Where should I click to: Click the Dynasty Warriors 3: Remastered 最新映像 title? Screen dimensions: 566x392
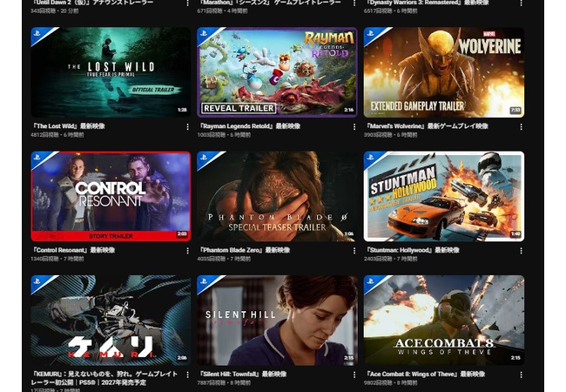click(427, 3)
